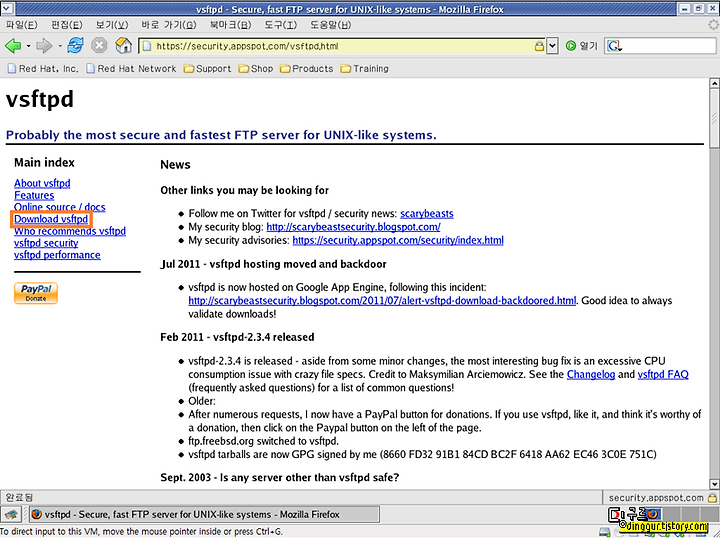720x538 pixels.
Task: Click the URL address field
Action: (344, 46)
